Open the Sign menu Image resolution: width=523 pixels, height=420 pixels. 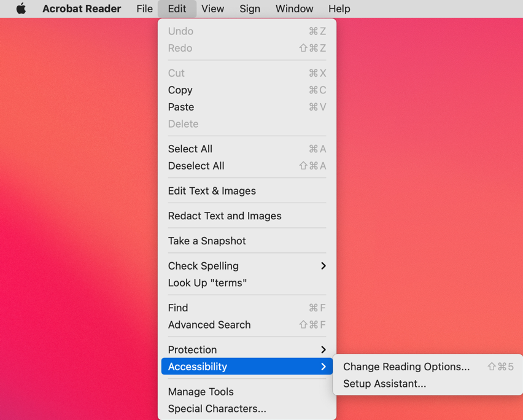coord(249,9)
